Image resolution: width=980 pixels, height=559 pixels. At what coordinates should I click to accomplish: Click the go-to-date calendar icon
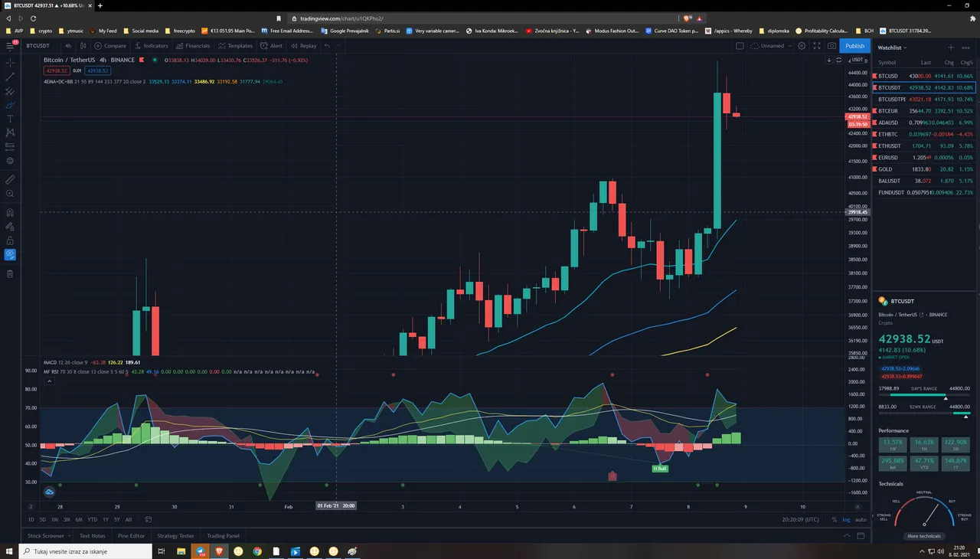tap(149, 519)
